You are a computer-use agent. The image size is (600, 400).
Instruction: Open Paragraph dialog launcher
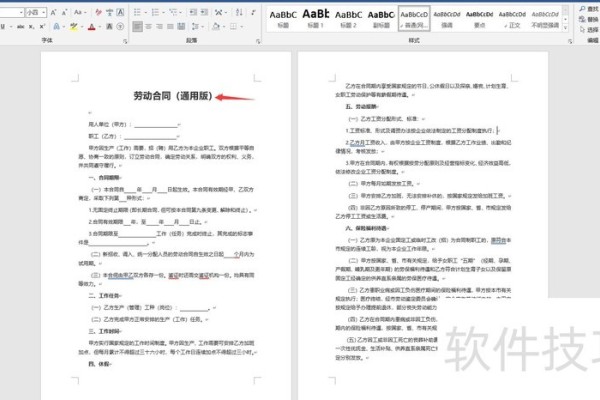point(258,41)
